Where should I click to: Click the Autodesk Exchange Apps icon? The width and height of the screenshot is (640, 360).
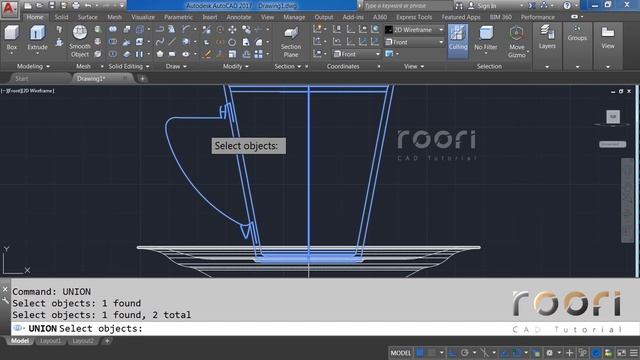coord(532,5)
